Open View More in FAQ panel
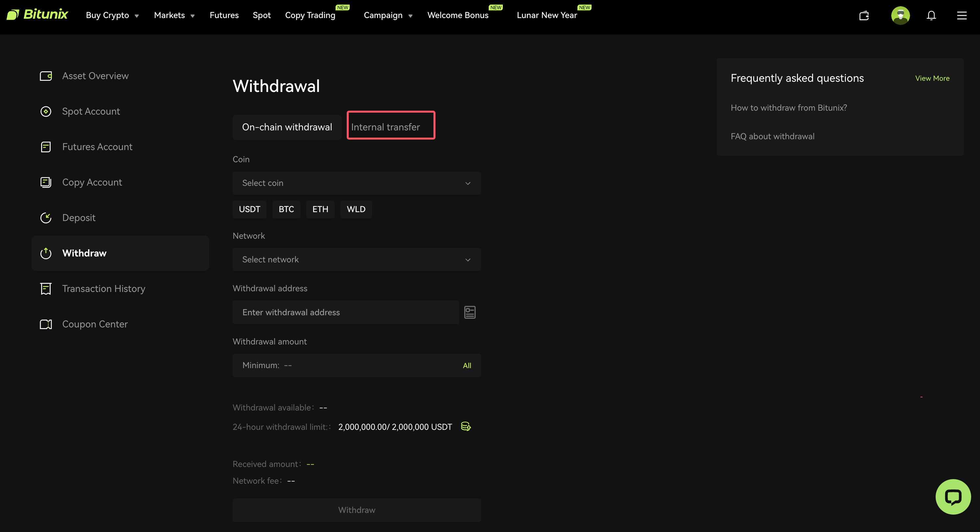Screen dimensions: 980x532 [x=932, y=78]
